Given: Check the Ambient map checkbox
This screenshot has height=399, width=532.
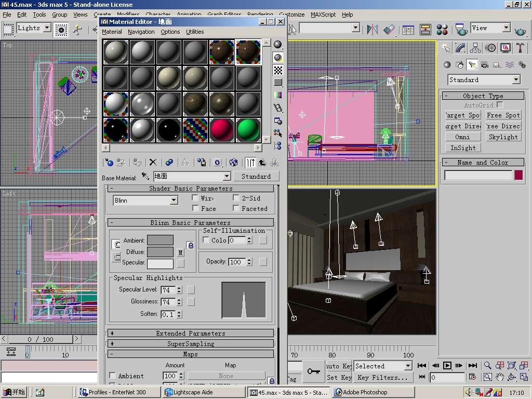Looking at the screenshot, I should tap(113, 376).
